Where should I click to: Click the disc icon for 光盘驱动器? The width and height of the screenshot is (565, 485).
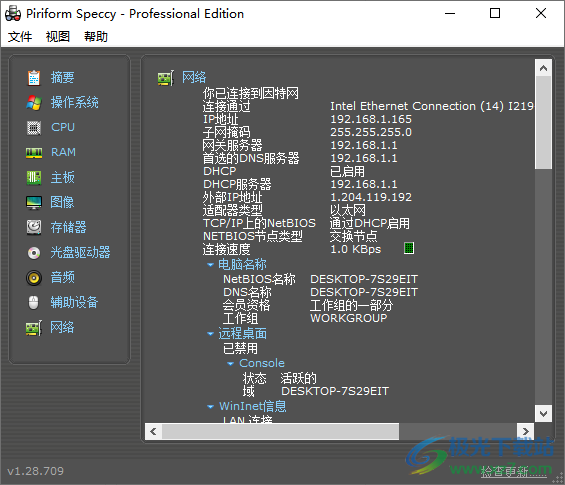pyautogui.click(x=34, y=253)
